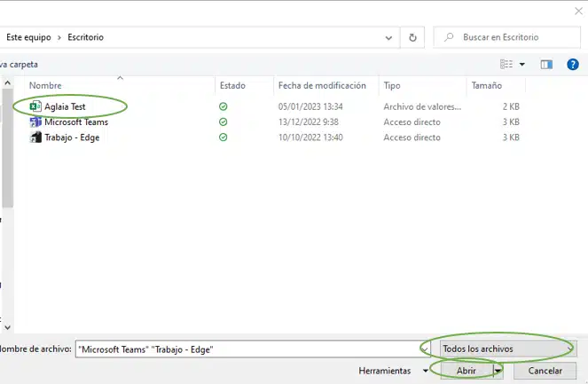Toggle the preview pane icon
The width and height of the screenshot is (588, 384).
(547, 64)
